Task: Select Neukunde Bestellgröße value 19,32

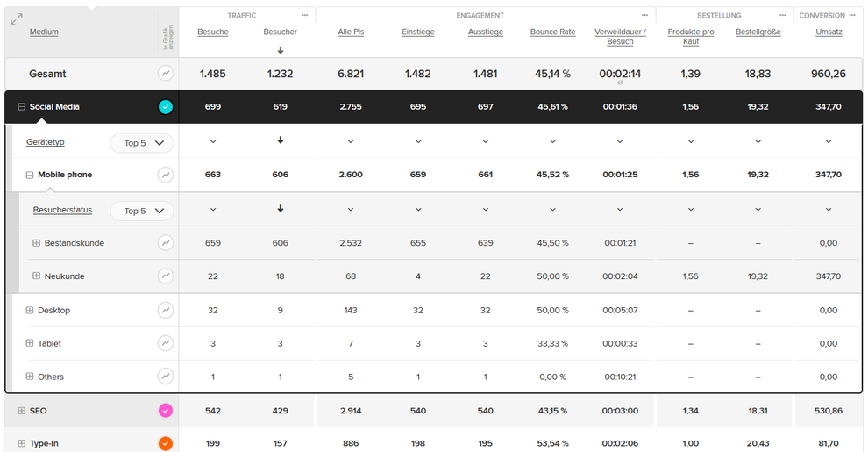Action: 758,276
